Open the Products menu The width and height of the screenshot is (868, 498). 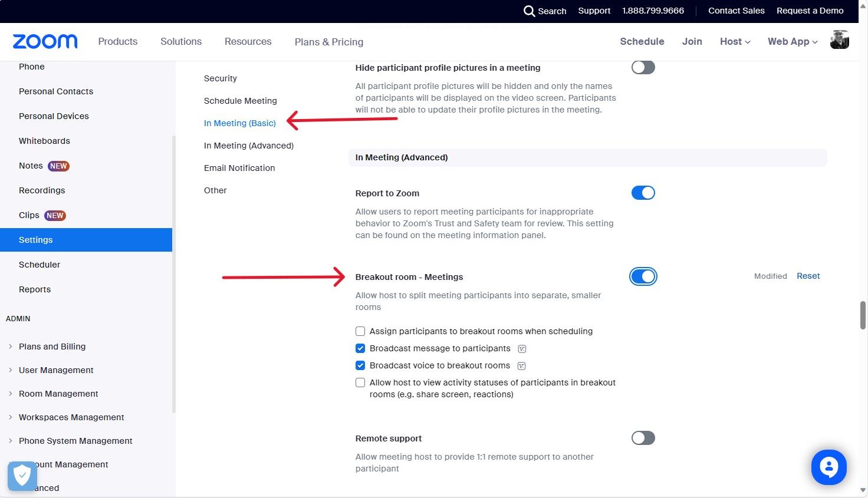click(x=117, y=41)
